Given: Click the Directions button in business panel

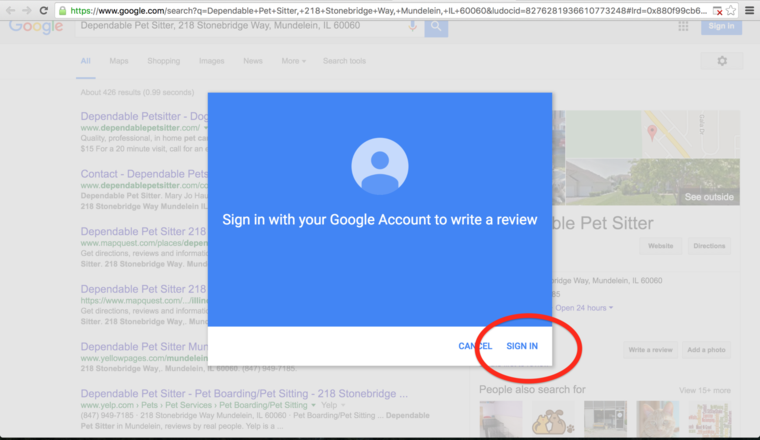Looking at the screenshot, I should coord(709,246).
